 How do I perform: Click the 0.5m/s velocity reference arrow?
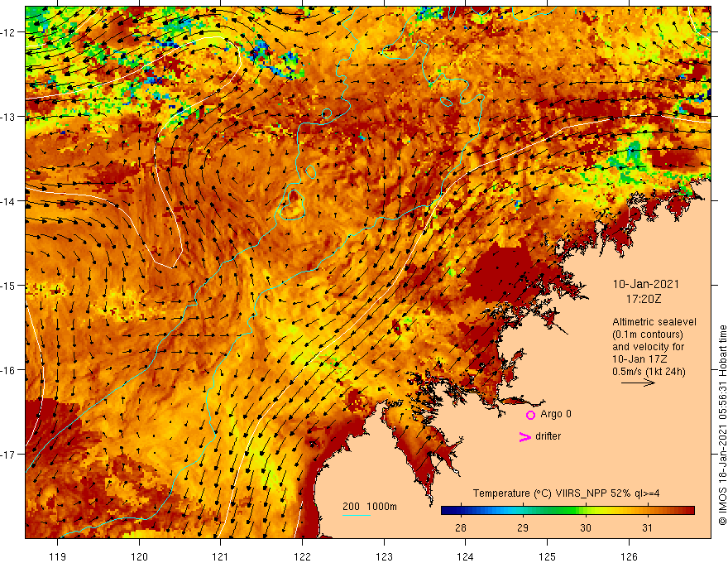point(638,383)
